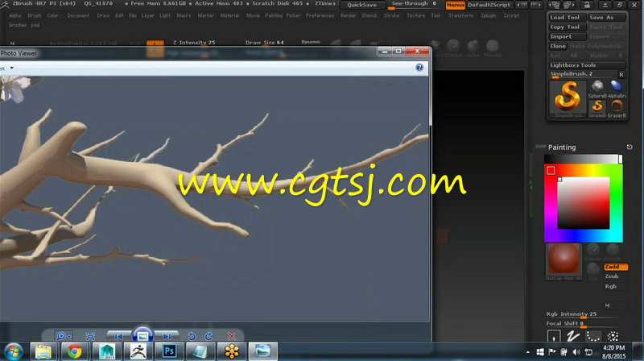Adjust the Focal Shift slider
644x361 pixels.
pyautogui.click(x=583, y=324)
